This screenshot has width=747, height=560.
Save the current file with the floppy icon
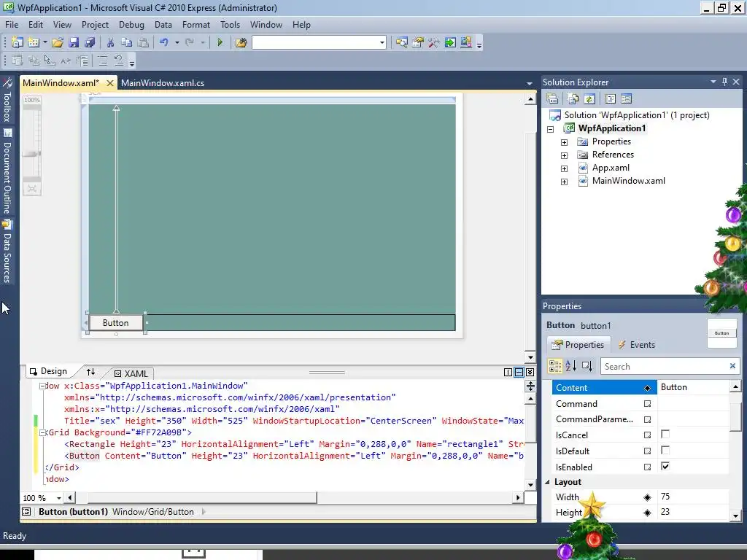(x=74, y=42)
